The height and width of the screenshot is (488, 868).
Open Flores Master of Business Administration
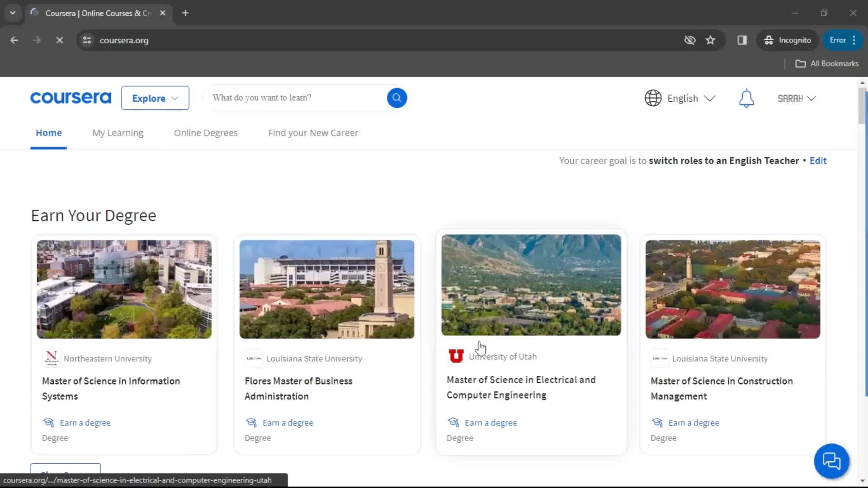(x=298, y=389)
